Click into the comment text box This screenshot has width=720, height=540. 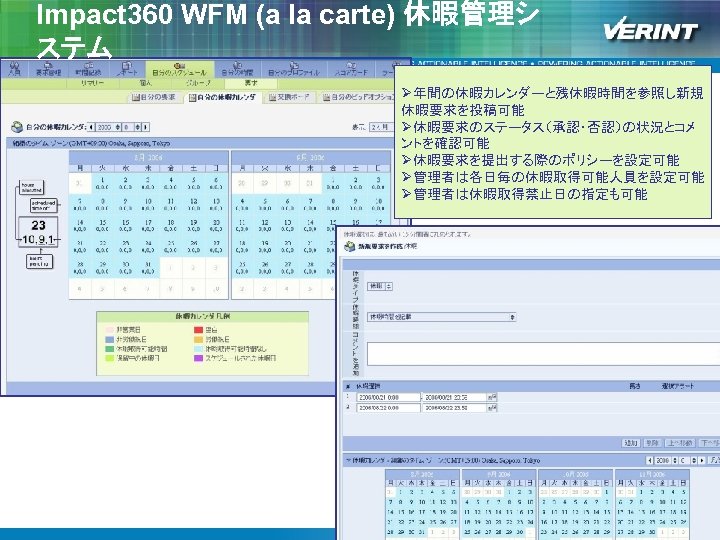tap(543, 354)
